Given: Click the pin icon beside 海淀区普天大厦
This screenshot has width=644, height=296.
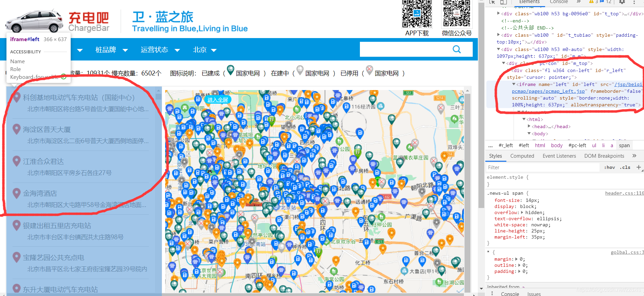Looking at the screenshot, I should click(16, 129).
